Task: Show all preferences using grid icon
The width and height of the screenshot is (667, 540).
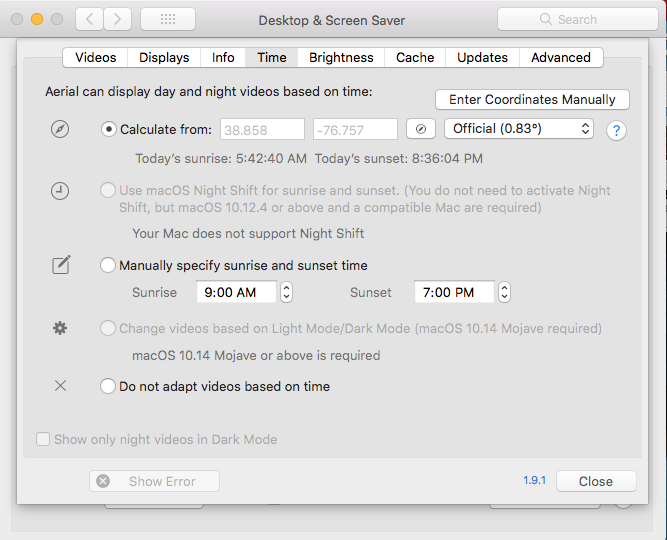Action: [168, 19]
